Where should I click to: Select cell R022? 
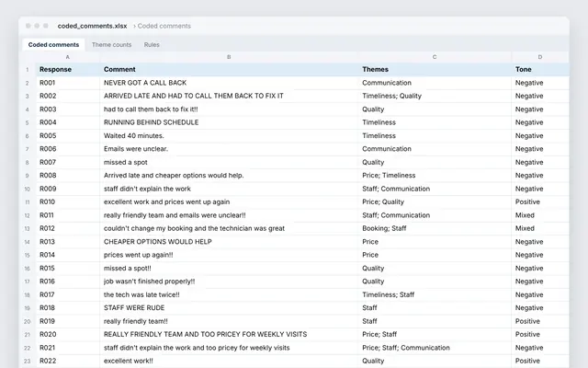[x=68, y=361]
